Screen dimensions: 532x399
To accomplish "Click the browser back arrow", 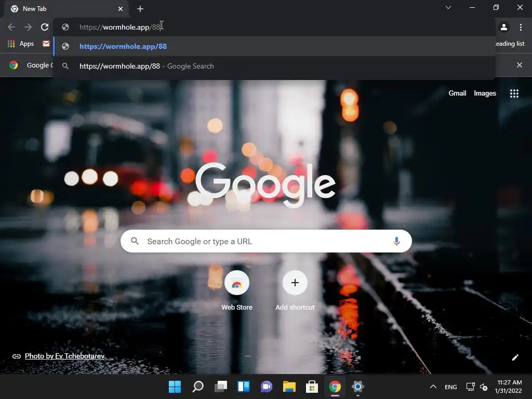I will click(11, 27).
